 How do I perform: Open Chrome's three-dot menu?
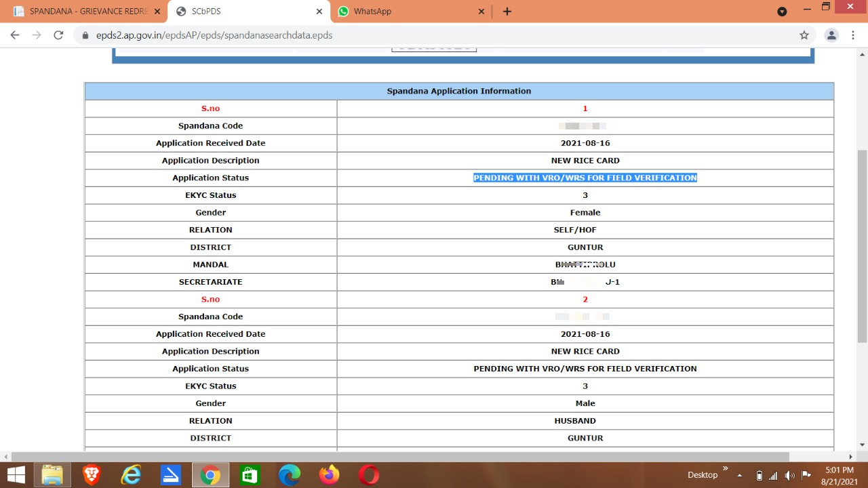coord(852,35)
